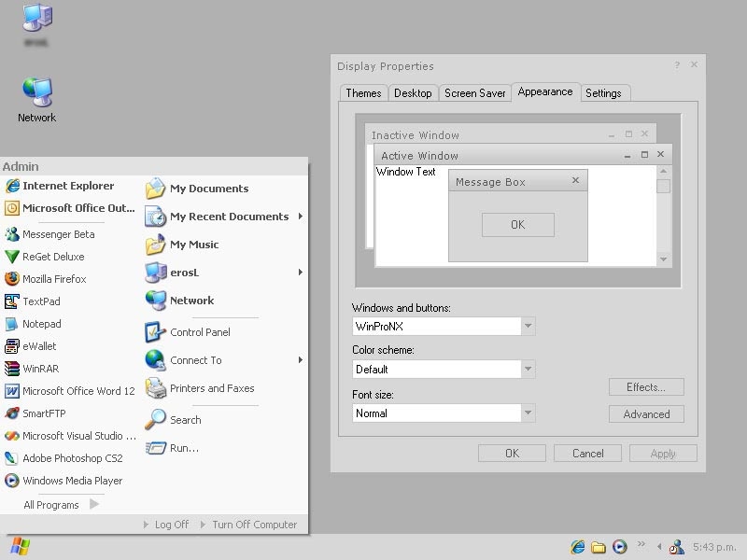Launch Notepad icon
Image resolution: width=747 pixels, height=560 pixels.
point(12,324)
